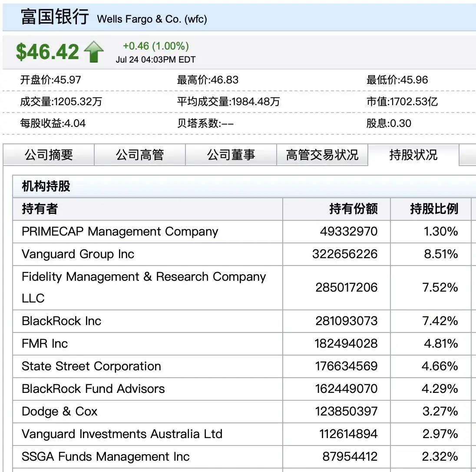This screenshot has width=476, height=472.
Task: Click the 持有者 column header
Action: 40,209
